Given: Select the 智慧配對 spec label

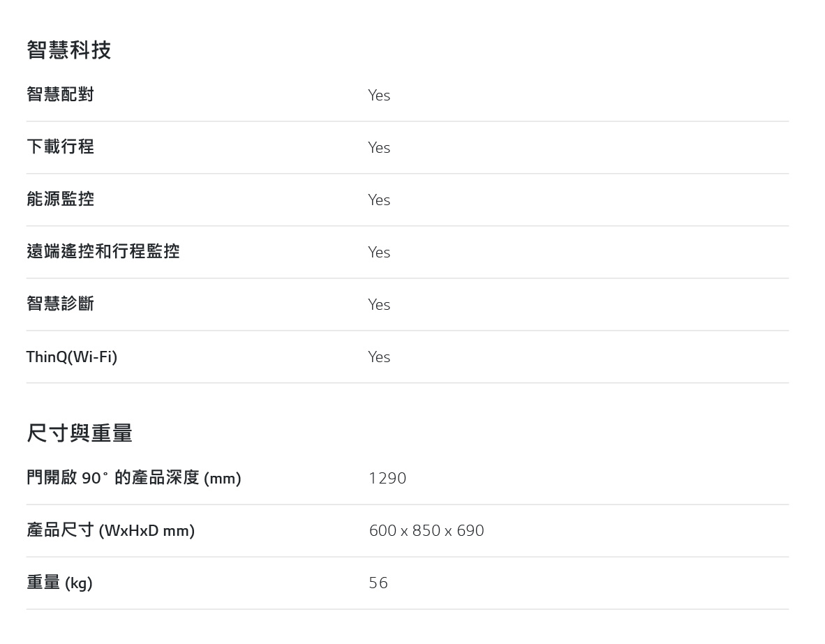Looking at the screenshot, I should tap(61, 94).
